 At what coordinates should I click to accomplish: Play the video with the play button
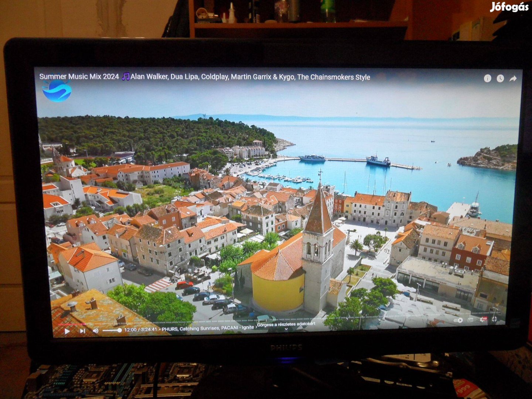point(67,331)
